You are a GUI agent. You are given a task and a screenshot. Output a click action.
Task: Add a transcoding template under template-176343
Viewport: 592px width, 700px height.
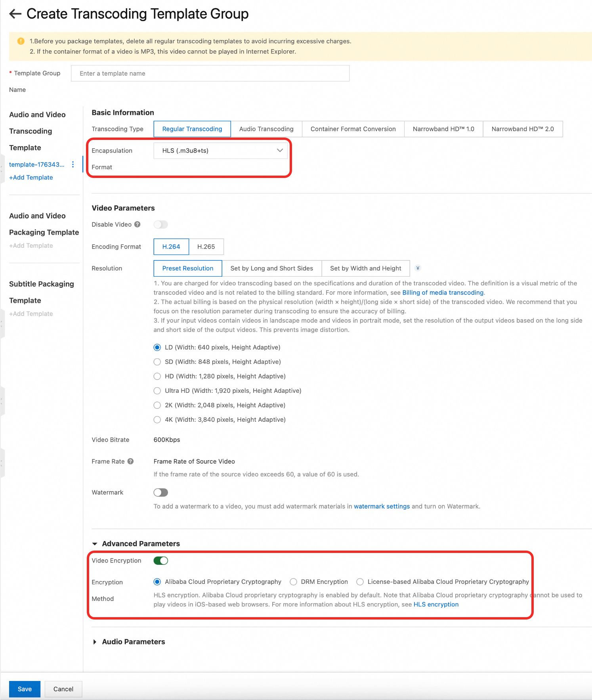tap(31, 178)
